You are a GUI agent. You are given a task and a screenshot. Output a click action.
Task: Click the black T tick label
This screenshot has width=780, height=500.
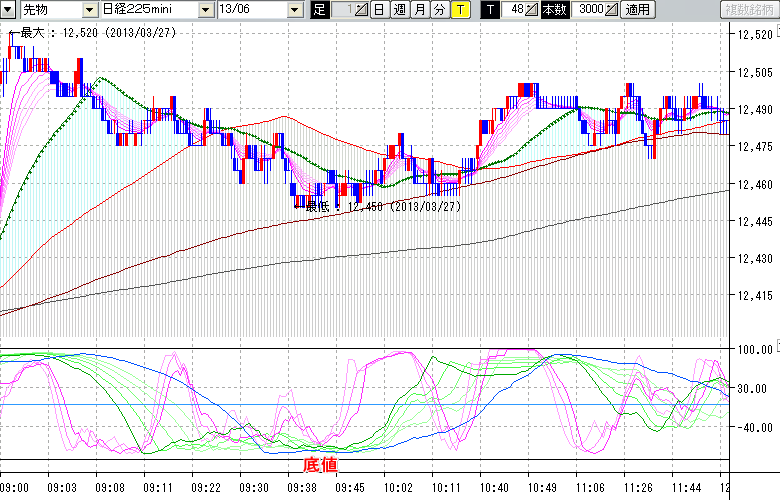point(489,10)
